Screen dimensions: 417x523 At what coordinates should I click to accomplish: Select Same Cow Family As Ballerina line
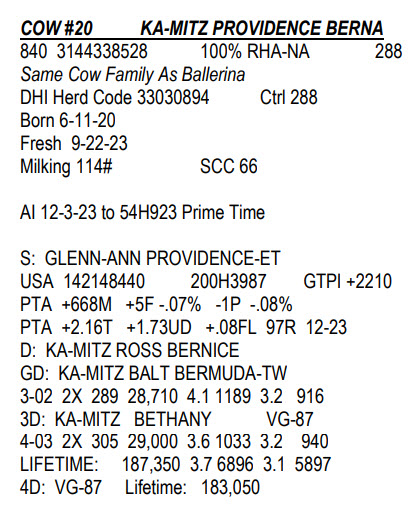133,75
